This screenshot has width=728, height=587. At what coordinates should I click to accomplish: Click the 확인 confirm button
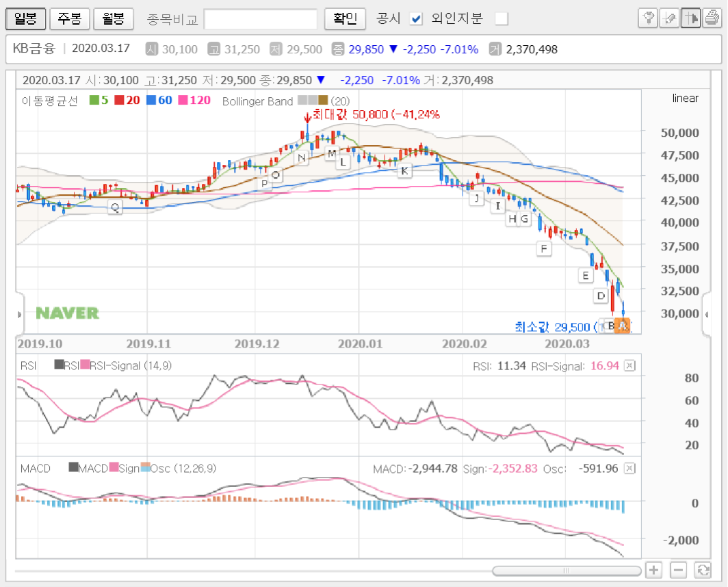click(345, 18)
